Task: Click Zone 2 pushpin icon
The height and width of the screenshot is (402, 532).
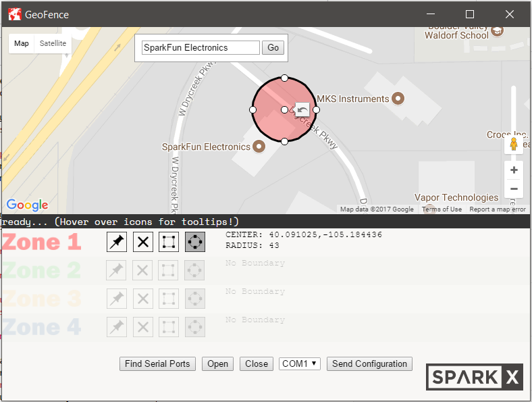Action: click(x=116, y=270)
